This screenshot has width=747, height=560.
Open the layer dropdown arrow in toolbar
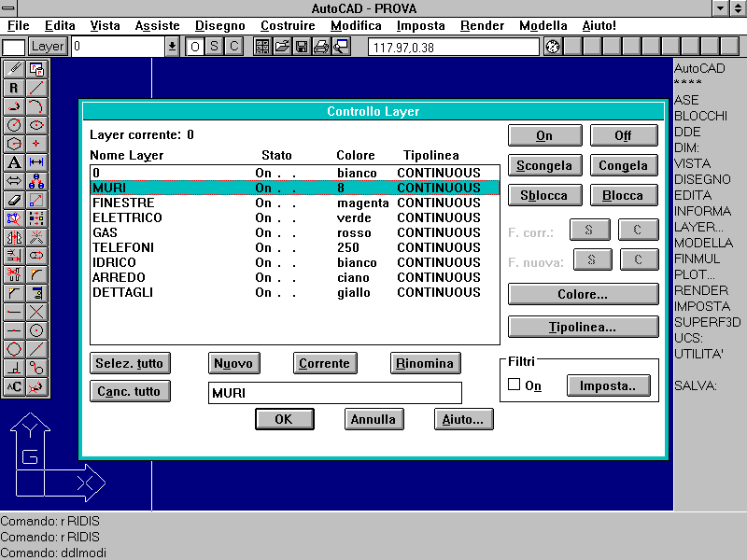click(172, 47)
